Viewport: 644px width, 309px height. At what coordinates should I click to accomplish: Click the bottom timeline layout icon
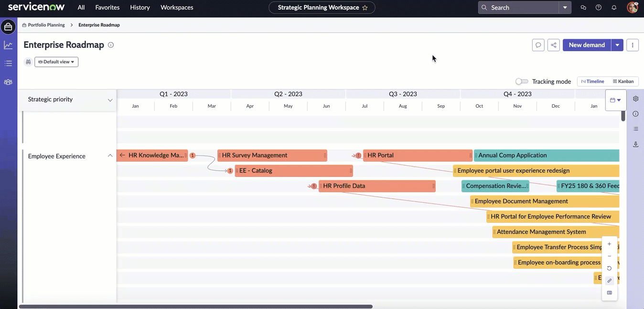(609, 293)
